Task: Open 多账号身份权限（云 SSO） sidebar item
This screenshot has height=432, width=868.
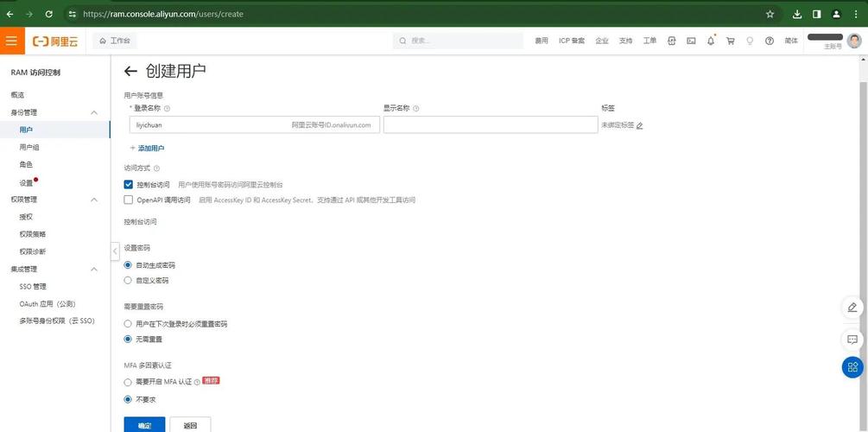Action: click(x=55, y=321)
